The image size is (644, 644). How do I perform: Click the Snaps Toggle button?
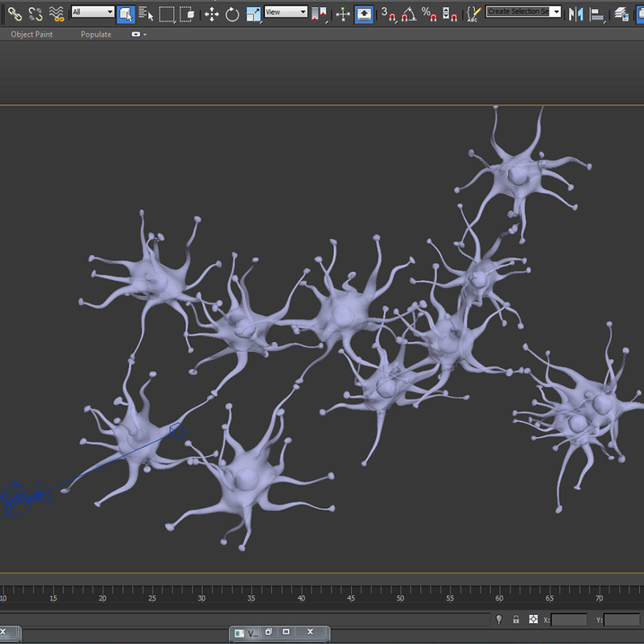pos(384,12)
